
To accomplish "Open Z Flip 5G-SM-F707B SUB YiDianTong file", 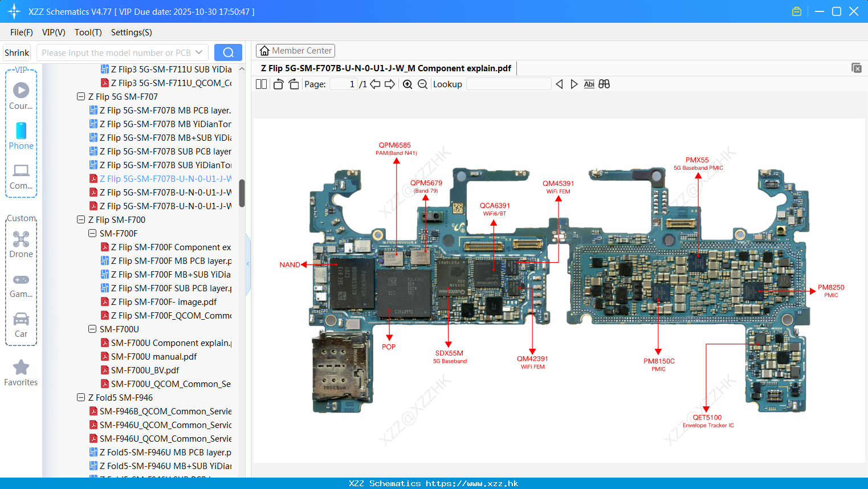I will point(160,165).
